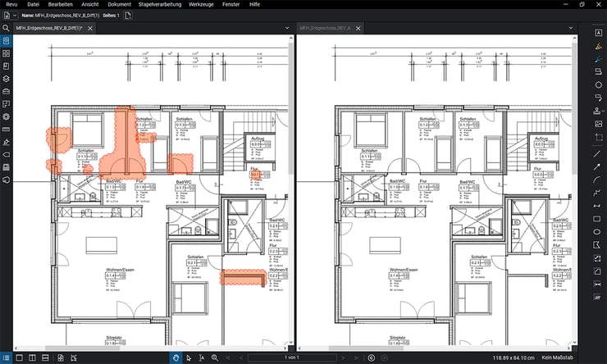Screen dimensions: 607x364
Task: Activate the Select arrow tool
Action: (x=189, y=357)
